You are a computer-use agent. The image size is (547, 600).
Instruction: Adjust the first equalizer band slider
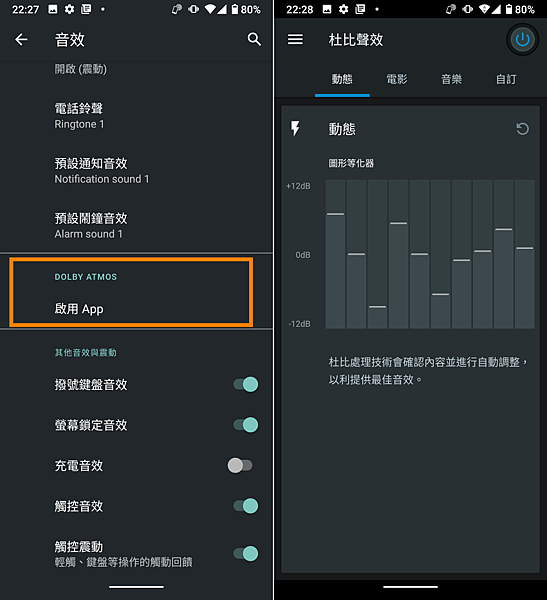point(335,214)
